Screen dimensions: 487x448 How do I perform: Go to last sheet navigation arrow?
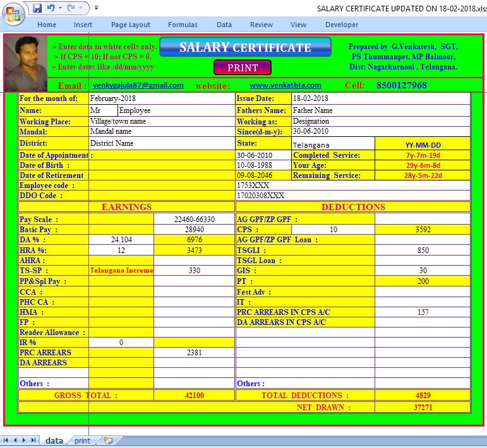33,440
